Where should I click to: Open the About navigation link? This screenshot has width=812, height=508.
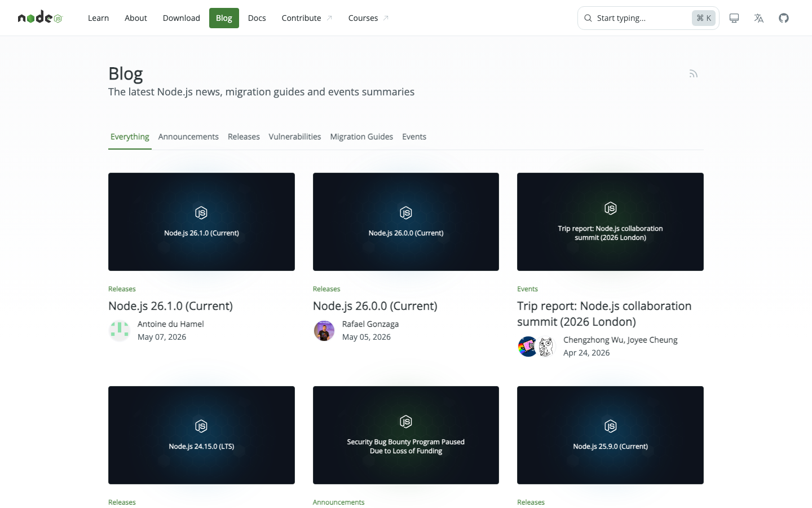tap(136, 18)
